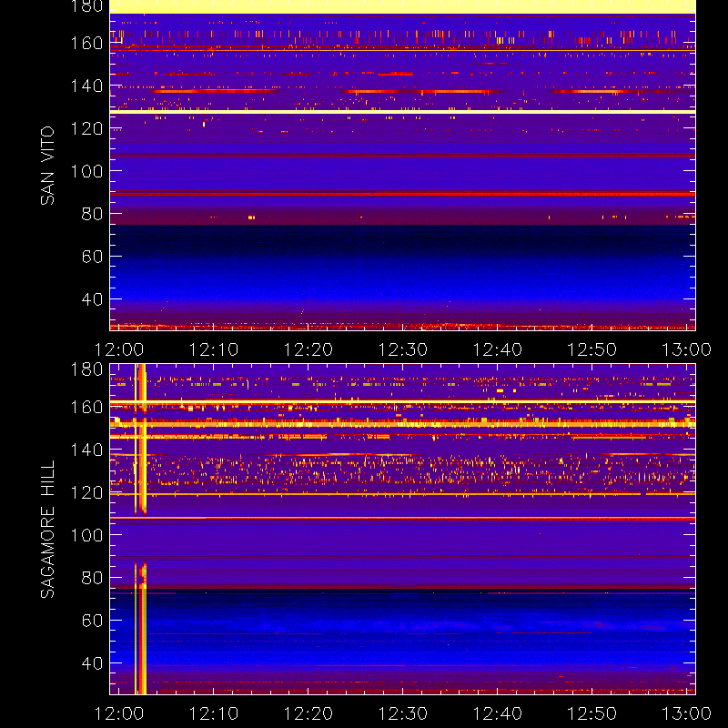
Task: Click the 12:30 label under SAN VITO plot
Action: coord(402,349)
